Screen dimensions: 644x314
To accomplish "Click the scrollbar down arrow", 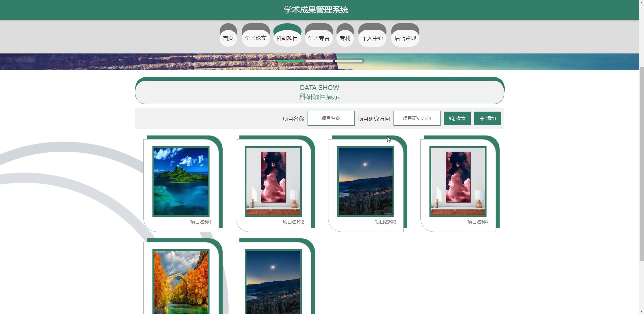I will [641, 311].
